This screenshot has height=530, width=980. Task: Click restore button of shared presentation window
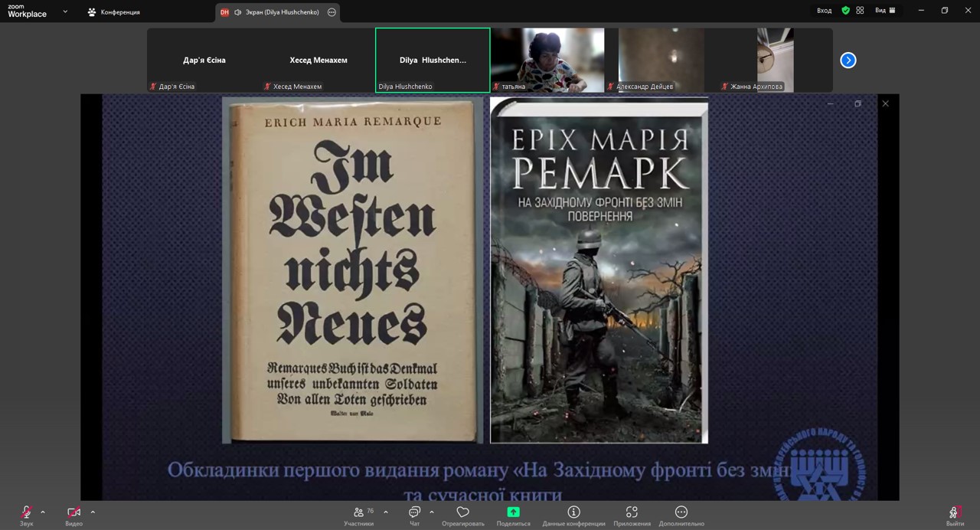tap(857, 103)
